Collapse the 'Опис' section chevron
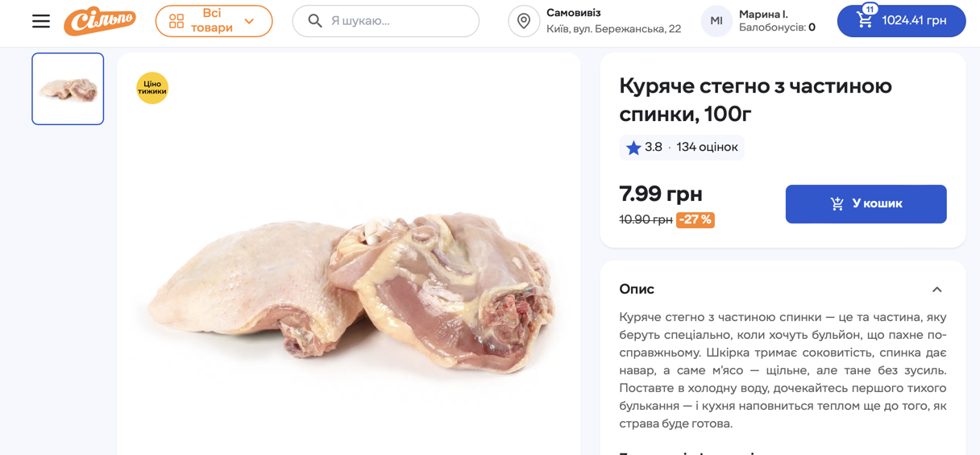The height and width of the screenshot is (455, 980). 936,290
